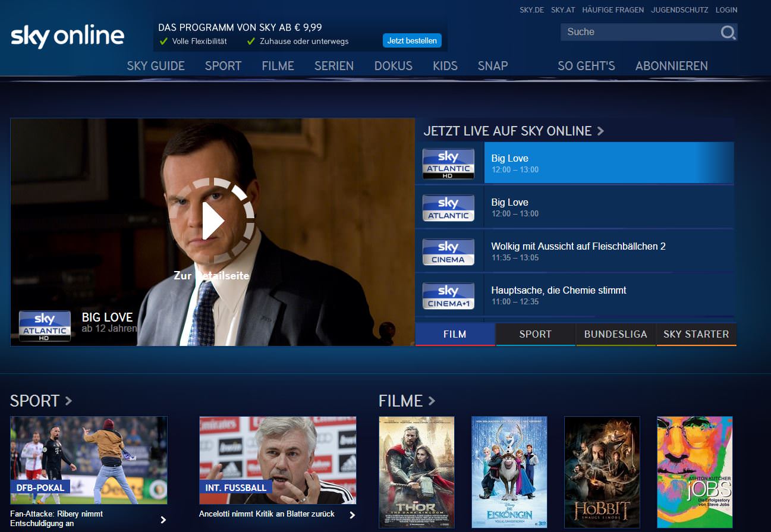Image resolution: width=771 pixels, height=532 pixels.
Task: Click the BIG LOVE title on video overlay
Action: coord(107,317)
